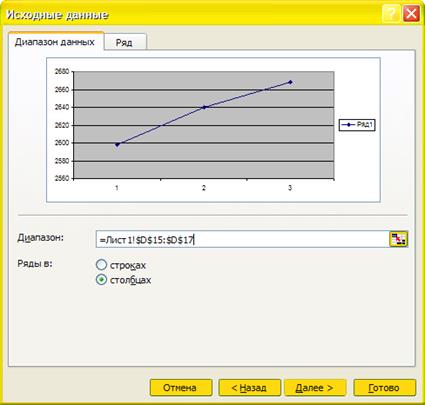Switch to the Ряд tab
This screenshot has width=425, height=405.
(x=125, y=42)
